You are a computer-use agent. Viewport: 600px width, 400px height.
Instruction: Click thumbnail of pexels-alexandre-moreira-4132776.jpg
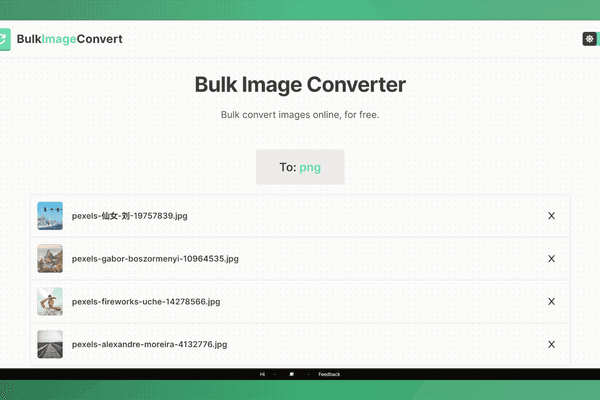50,344
